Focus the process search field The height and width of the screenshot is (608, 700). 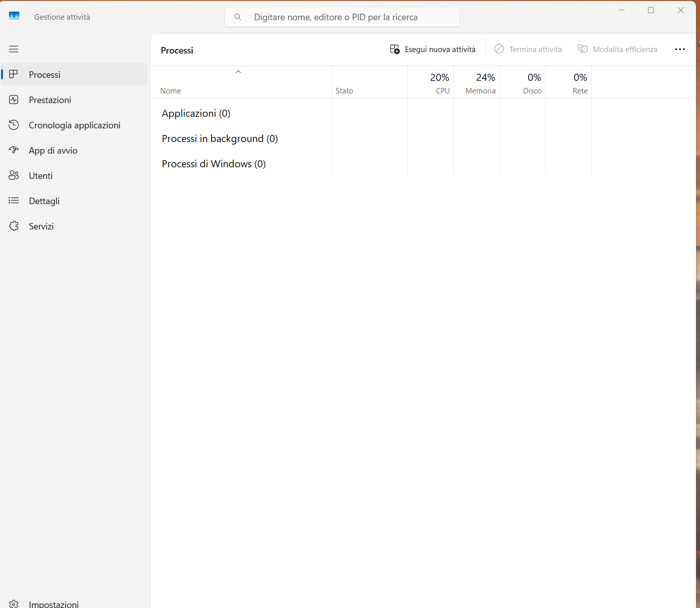pyautogui.click(x=342, y=17)
